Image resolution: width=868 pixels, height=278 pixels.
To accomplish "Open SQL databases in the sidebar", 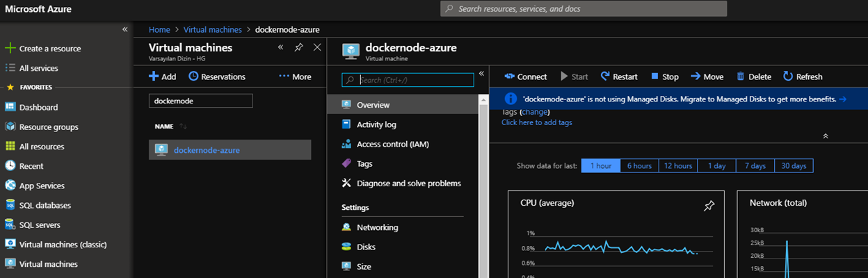I will 45,205.
